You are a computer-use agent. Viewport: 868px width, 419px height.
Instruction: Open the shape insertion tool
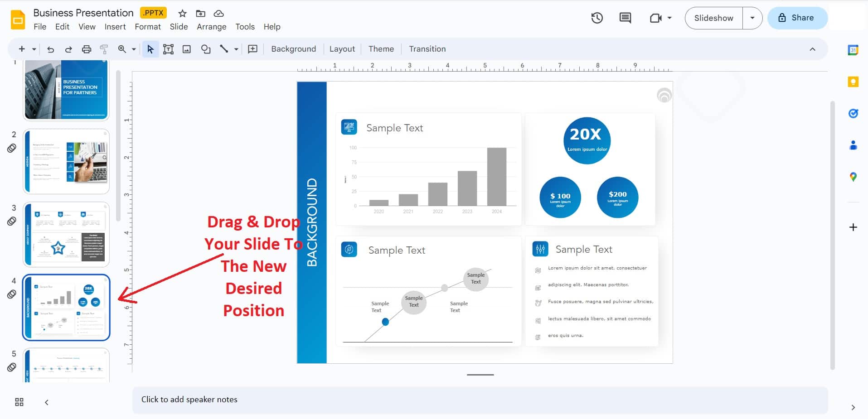205,49
